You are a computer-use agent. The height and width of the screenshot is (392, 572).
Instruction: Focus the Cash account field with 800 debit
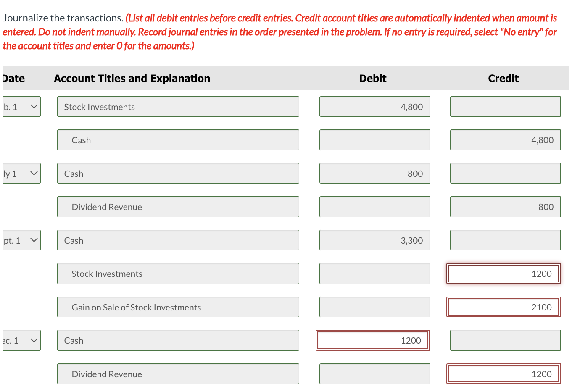[x=178, y=174]
